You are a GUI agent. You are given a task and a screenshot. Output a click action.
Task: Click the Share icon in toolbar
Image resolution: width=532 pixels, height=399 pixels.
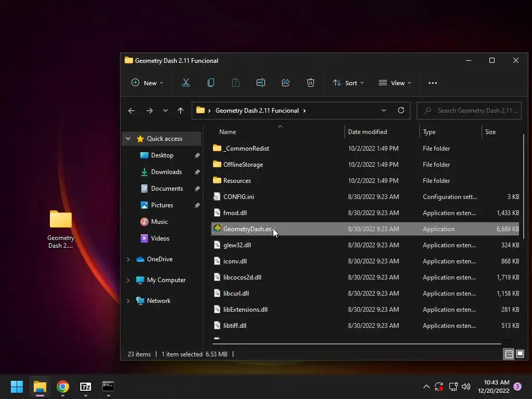pyautogui.click(x=286, y=83)
